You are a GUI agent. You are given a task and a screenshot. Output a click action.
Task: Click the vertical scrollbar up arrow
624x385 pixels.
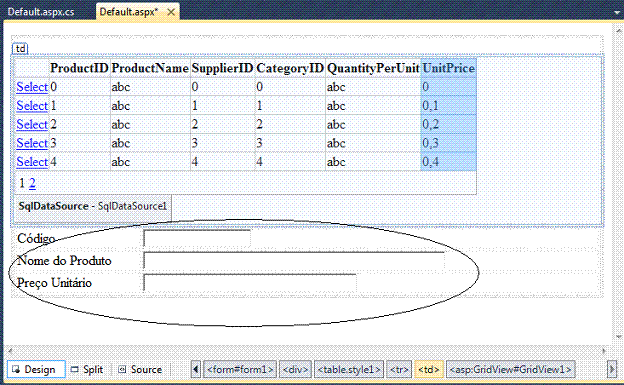(619, 30)
